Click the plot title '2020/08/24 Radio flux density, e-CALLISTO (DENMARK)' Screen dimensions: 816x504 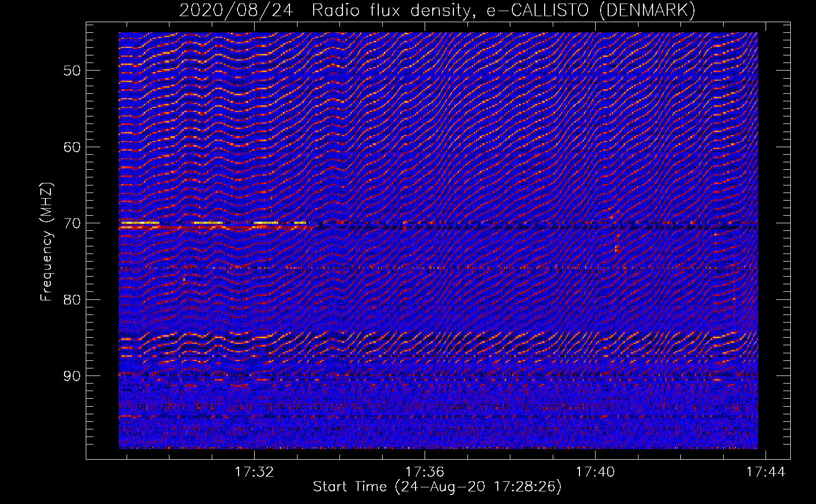437,10
